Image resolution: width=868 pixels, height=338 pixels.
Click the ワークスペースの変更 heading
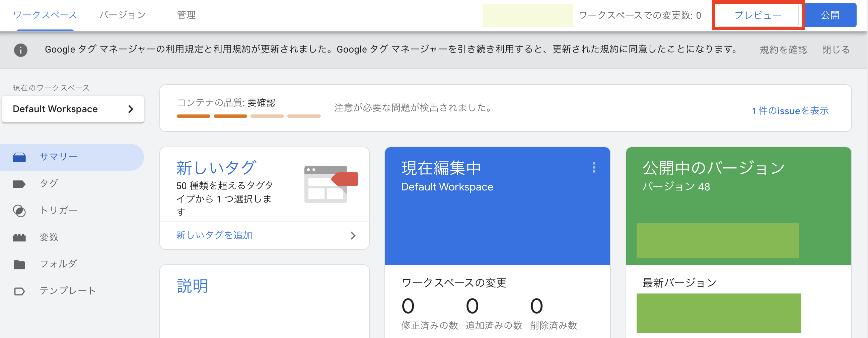click(x=454, y=283)
